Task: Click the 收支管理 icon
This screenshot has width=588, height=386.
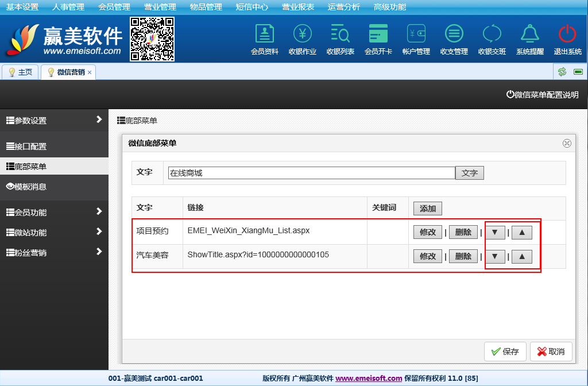Action: pyautogui.click(x=454, y=35)
